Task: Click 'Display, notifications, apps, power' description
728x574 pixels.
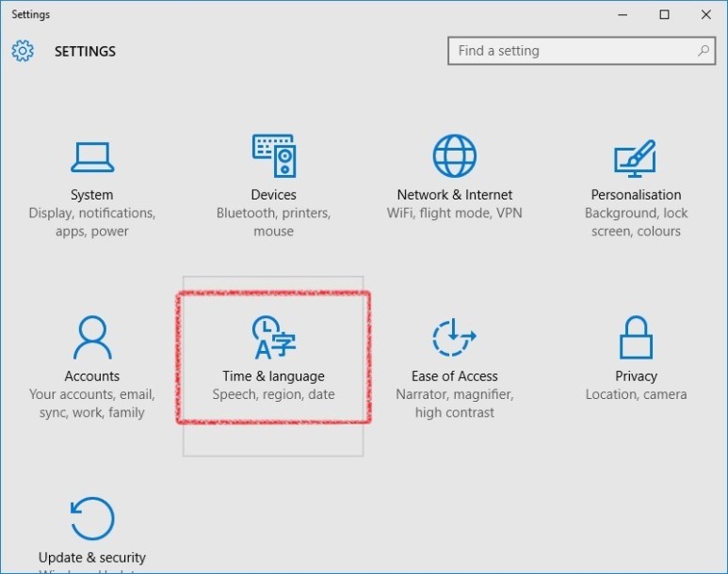Action: tap(92, 222)
